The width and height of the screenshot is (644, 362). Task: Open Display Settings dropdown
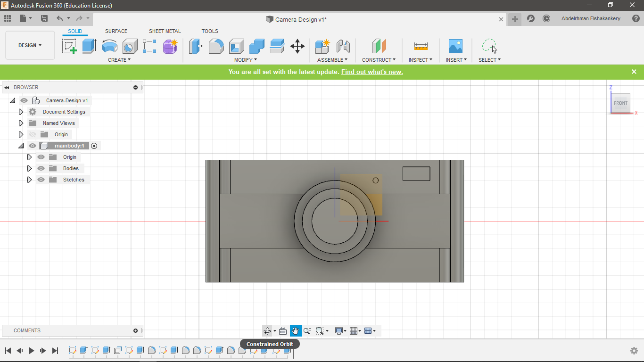[x=341, y=331]
